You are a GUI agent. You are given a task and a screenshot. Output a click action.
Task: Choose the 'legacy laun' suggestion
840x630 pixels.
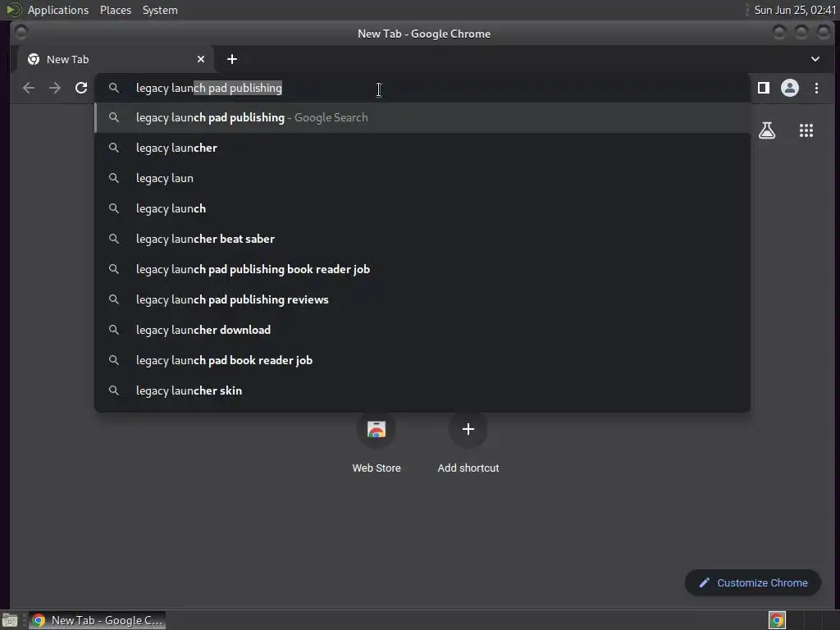(422, 178)
